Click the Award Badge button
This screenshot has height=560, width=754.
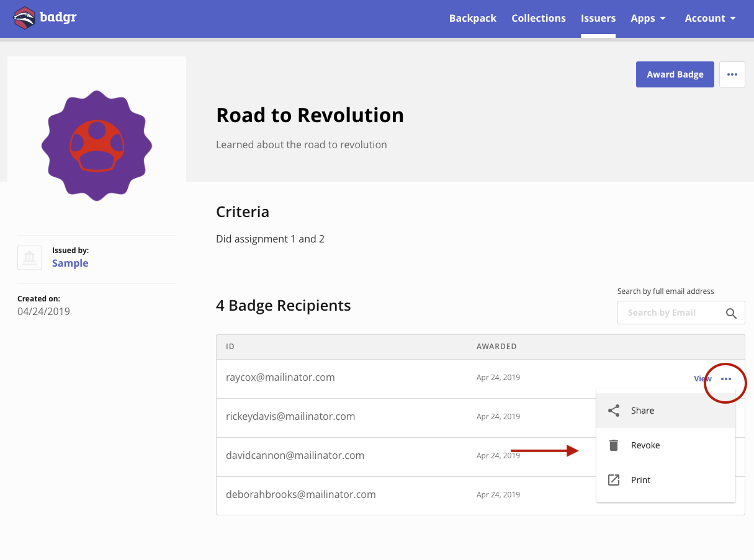pyautogui.click(x=675, y=74)
